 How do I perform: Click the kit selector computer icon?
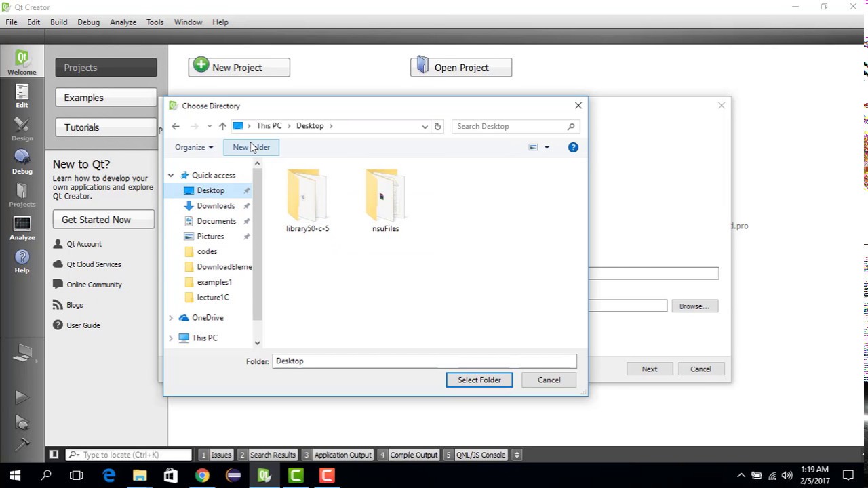tap(22, 353)
